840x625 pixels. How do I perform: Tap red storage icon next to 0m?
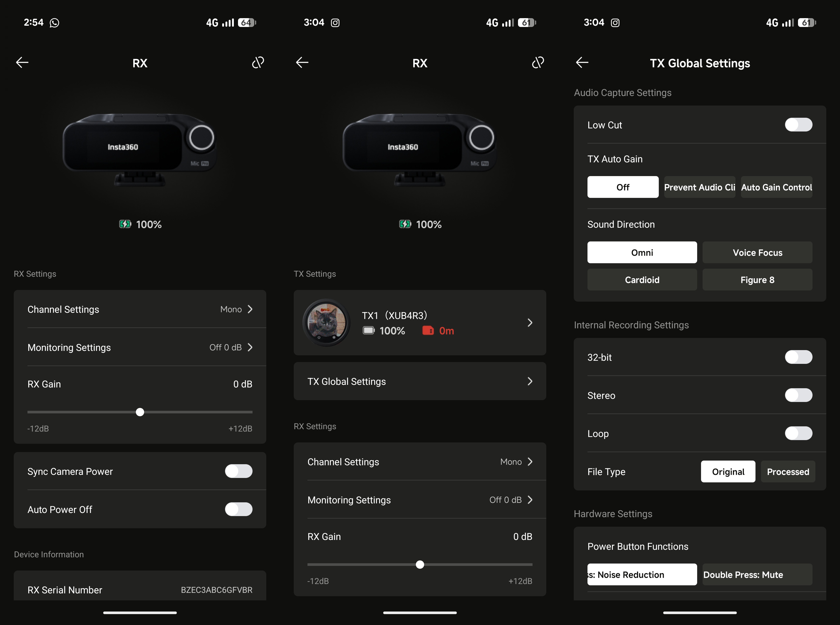tap(428, 331)
